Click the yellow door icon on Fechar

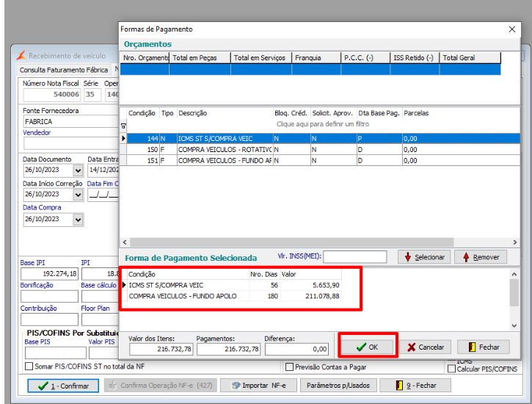[x=472, y=347]
